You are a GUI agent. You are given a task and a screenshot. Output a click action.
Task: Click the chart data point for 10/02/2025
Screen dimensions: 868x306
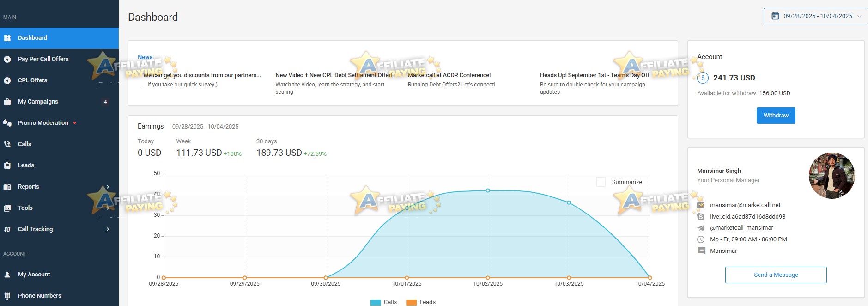[488, 190]
